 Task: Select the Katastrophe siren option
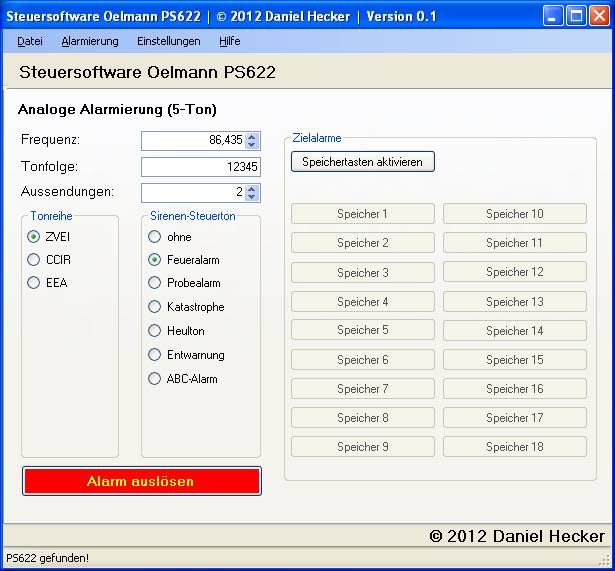155,307
